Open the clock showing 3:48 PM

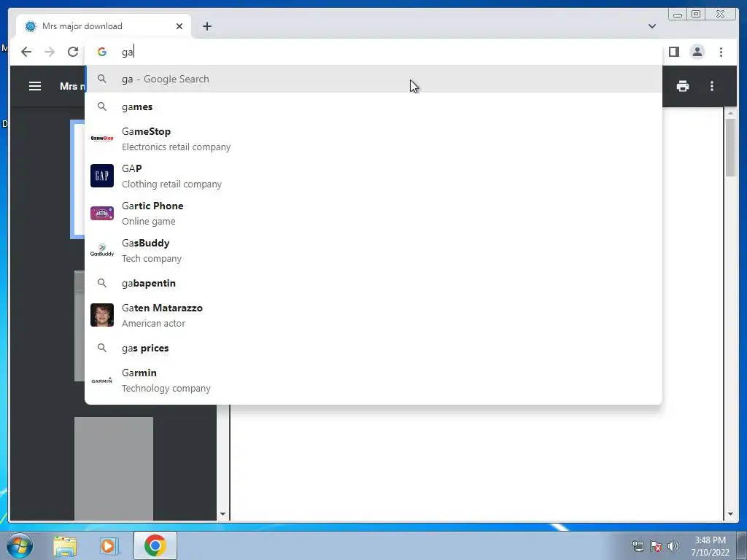click(x=710, y=546)
